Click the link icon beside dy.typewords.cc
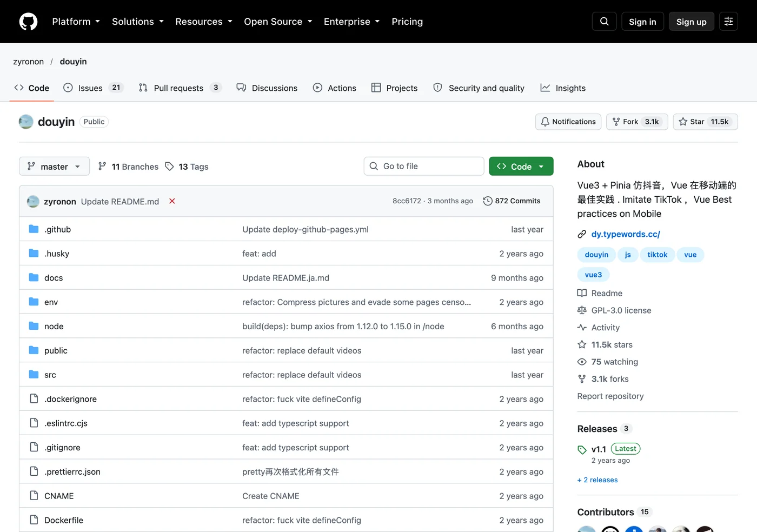Viewport: 757px width, 532px height. [x=582, y=234]
